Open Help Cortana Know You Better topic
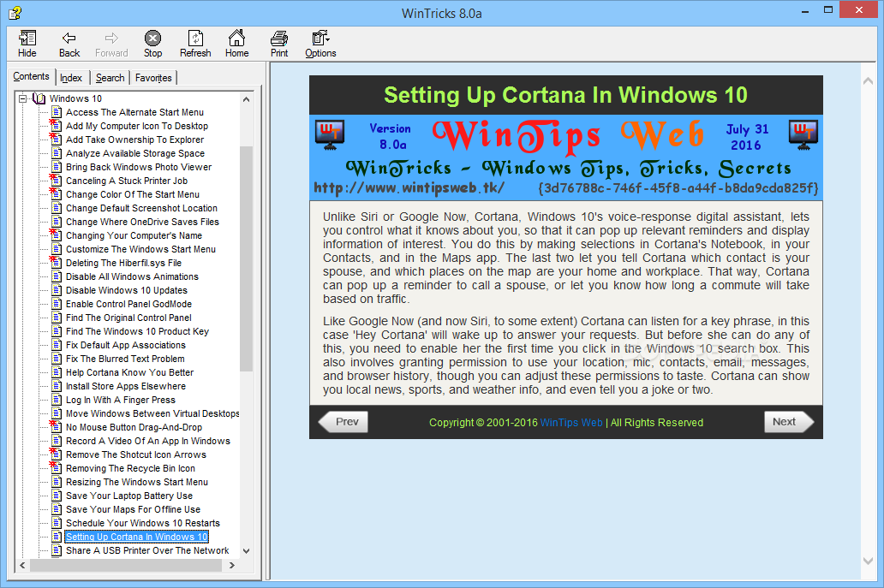This screenshot has height=588, width=884. [x=129, y=372]
